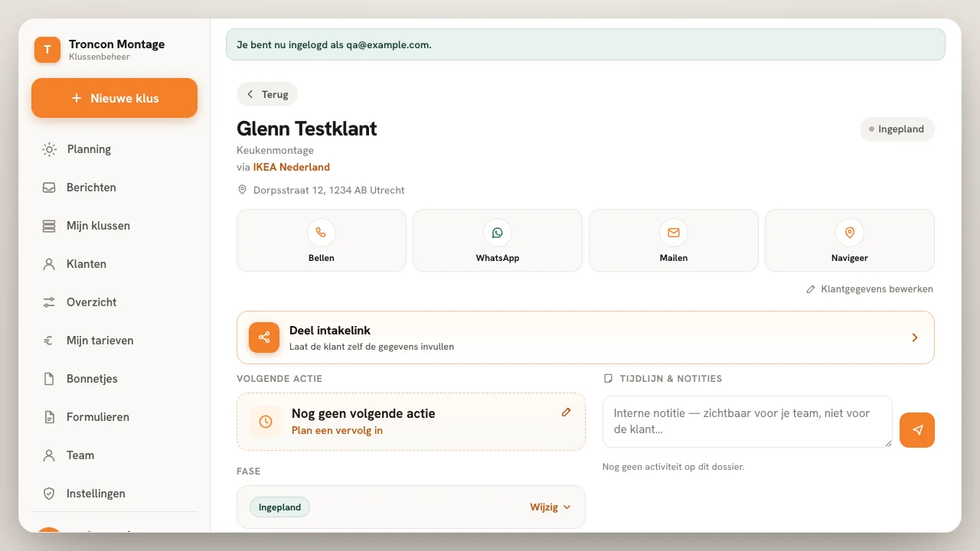This screenshot has width=980, height=551.
Task: Go back via Terug chevron button
Action: click(x=267, y=94)
